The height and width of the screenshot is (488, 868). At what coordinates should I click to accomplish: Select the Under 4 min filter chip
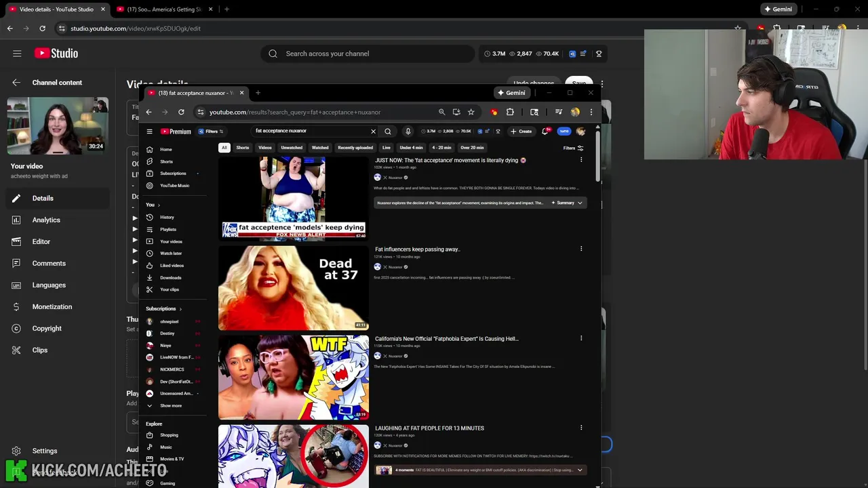pyautogui.click(x=411, y=148)
